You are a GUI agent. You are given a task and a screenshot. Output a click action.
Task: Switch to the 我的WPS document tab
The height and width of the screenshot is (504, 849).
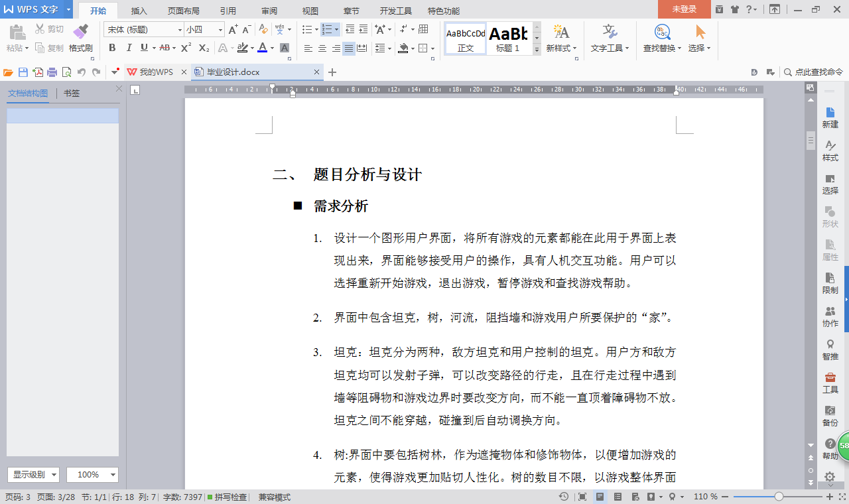click(x=156, y=72)
